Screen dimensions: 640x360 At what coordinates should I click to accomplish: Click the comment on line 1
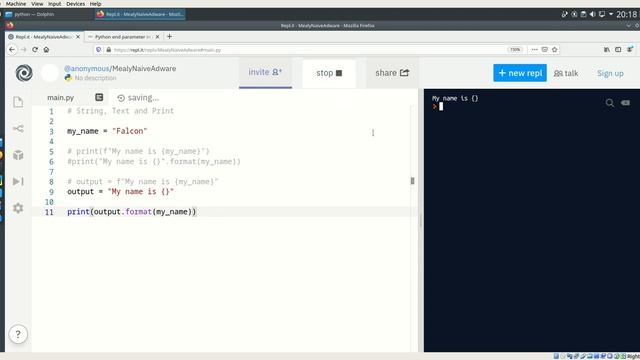pos(120,111)
